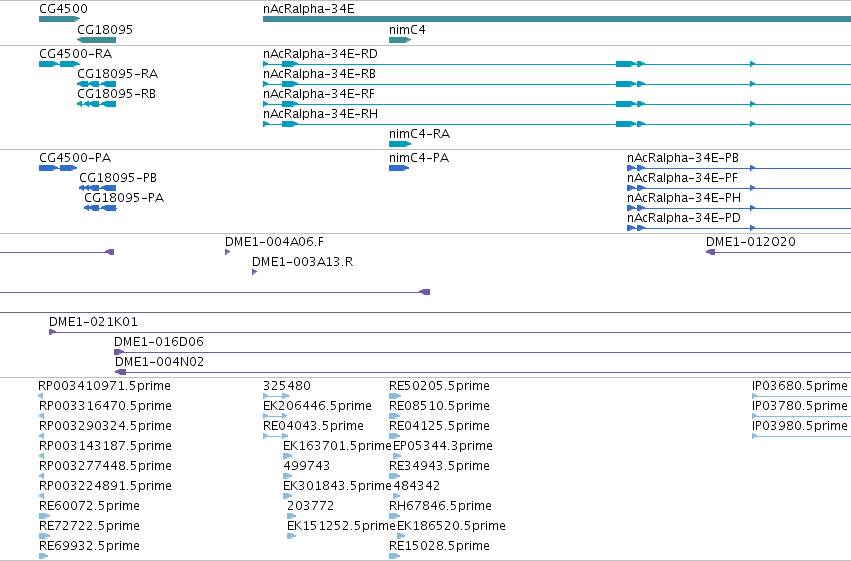Click the DME1-021K01 clone label
The height and width of the screenshot is (561, 851).
(x=93, y=322)
